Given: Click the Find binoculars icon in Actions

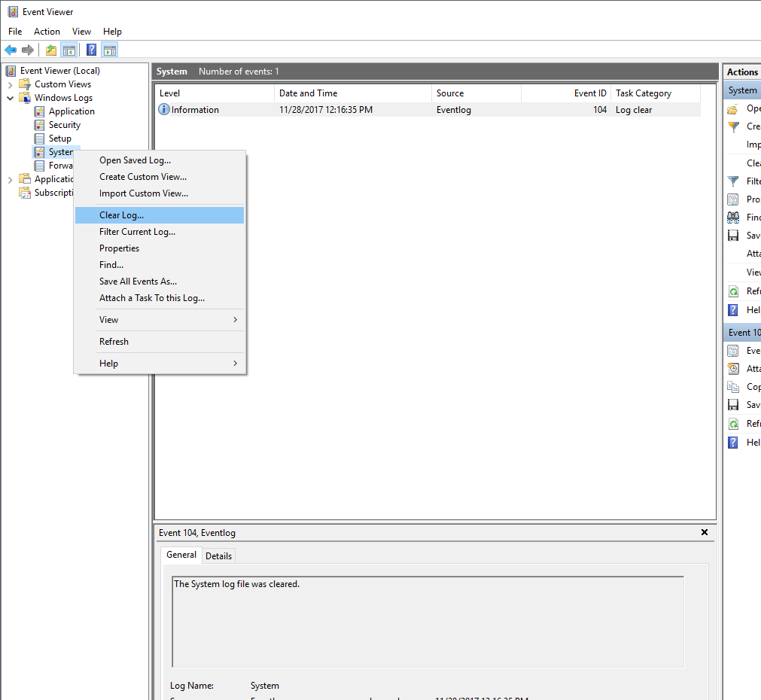Looking at the screenshot, I should pos(733,218).
